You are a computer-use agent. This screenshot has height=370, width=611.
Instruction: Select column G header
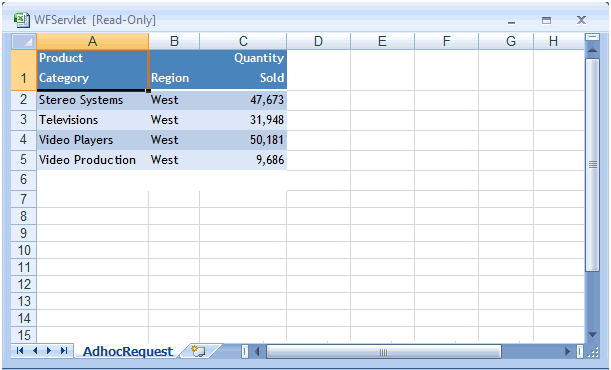tap(506, 41)
